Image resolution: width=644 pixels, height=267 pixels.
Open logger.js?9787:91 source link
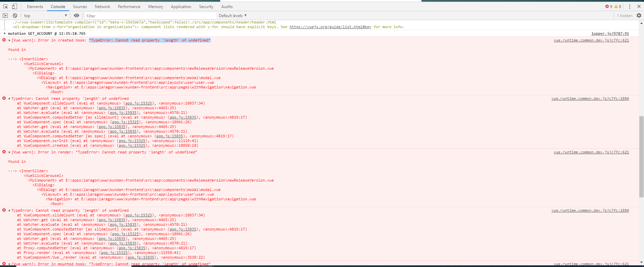[x=610, y=34]
